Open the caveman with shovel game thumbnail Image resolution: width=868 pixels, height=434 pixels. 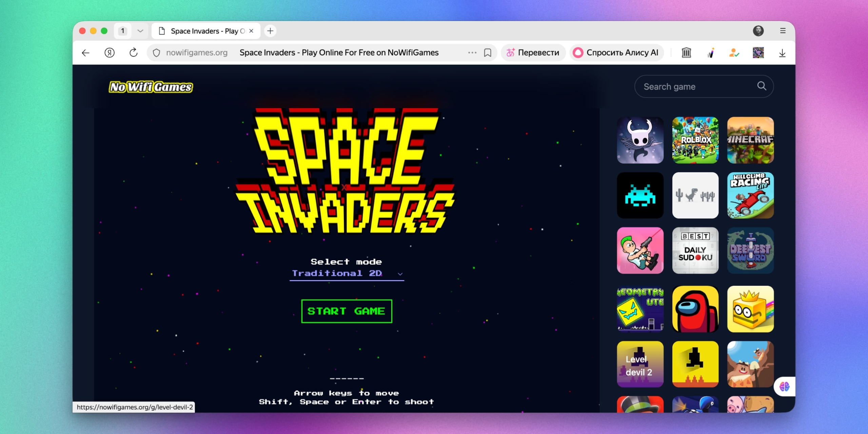click(x=750, y=364)
